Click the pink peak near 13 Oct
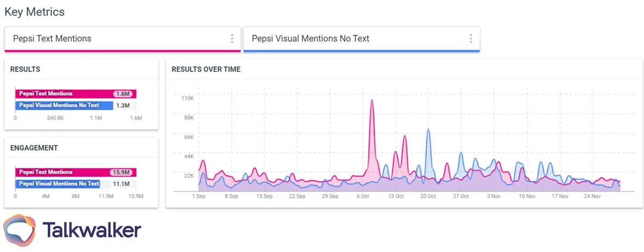Viewport: 644px width, 252px height. [405, 136]
